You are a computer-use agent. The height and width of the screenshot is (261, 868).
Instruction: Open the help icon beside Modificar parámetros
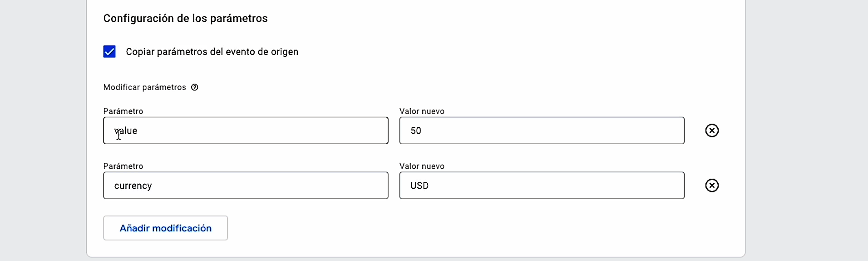[x=195, y=87]
